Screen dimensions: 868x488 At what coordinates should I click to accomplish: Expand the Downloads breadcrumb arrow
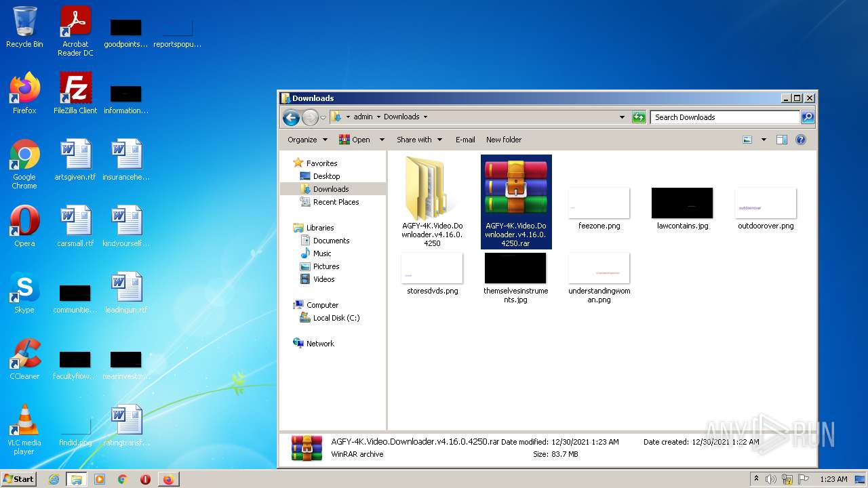[425, 117]
